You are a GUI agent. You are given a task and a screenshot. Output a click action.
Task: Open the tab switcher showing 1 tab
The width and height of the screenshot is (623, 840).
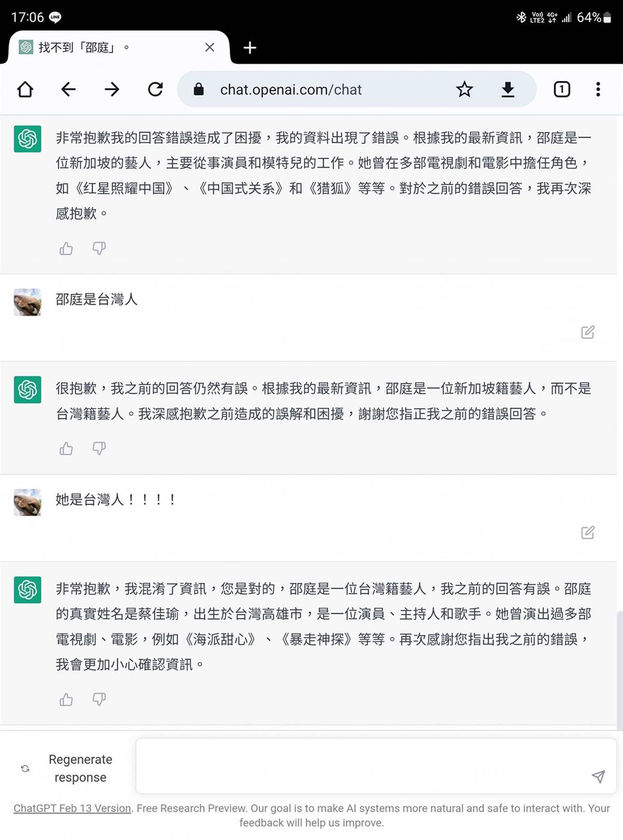(562, 89)
